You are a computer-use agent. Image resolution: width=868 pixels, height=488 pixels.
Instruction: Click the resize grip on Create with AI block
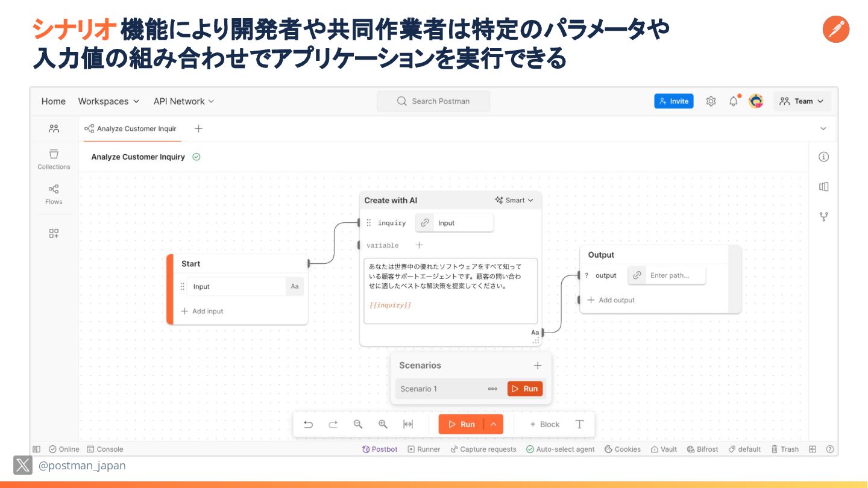point(536,341)
